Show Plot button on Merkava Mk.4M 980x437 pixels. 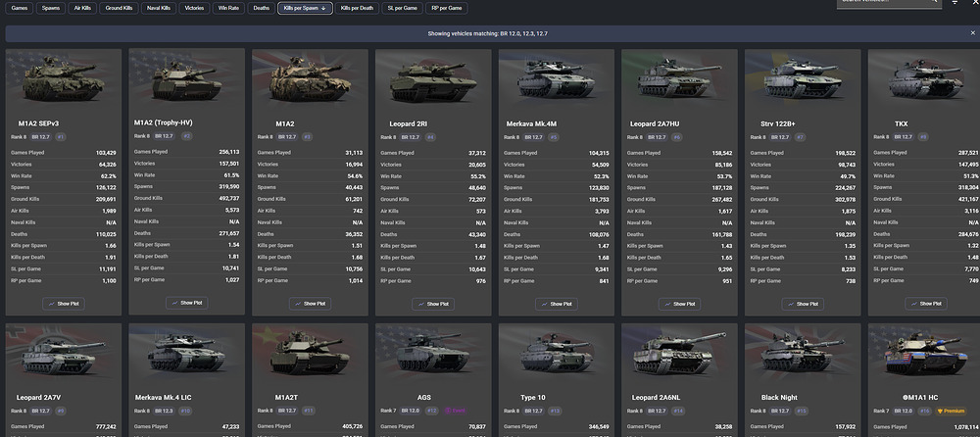tap(557, 304)
